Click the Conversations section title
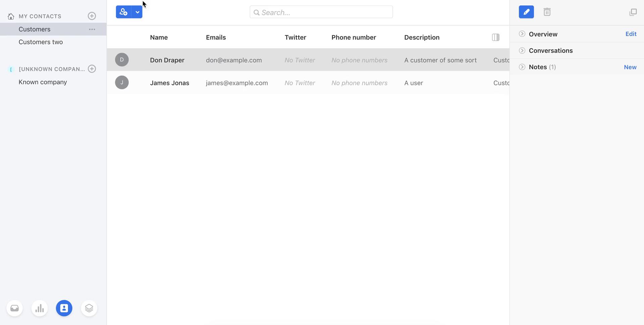The height and width of the screenshot is (325, 644). pos(551,51)
